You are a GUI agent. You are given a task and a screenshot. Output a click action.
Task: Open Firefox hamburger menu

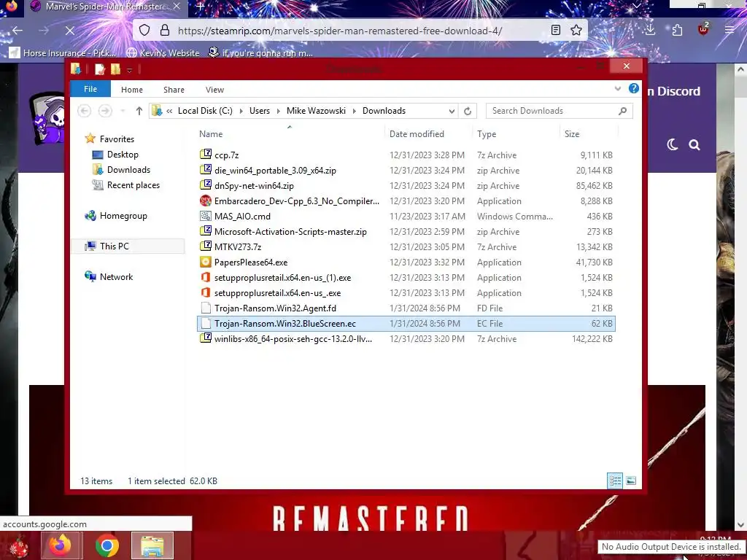pos(729,30)
